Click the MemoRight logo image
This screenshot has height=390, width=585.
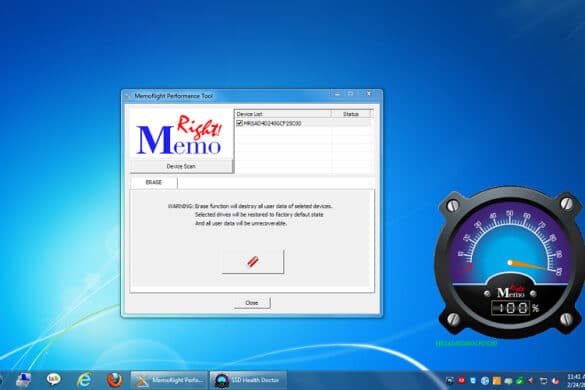(180, 134)
